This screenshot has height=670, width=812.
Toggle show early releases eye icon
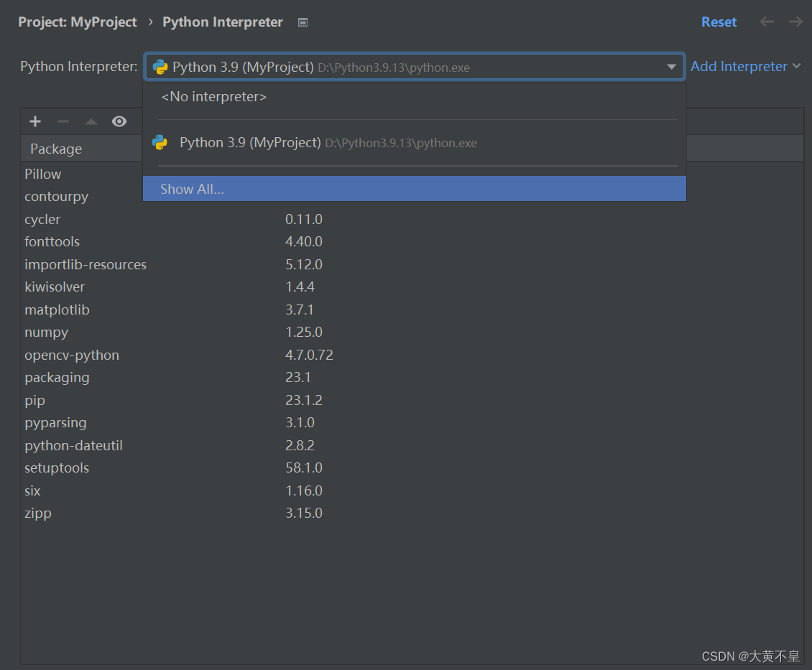(119, 121)
